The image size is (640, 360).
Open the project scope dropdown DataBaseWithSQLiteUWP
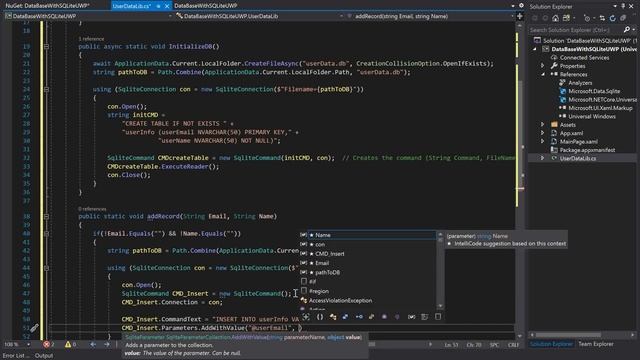[x=89, y=16]
